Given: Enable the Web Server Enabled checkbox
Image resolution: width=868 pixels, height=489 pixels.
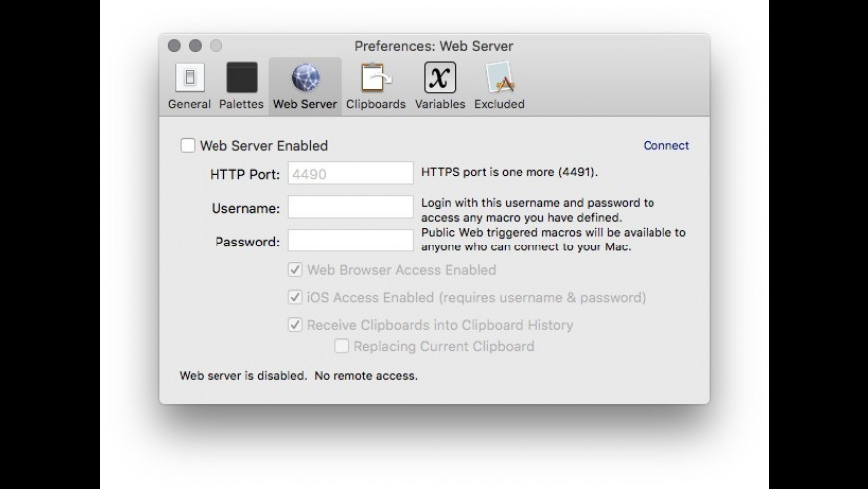Looking at the screenshot, I should (x=188, y=146).
